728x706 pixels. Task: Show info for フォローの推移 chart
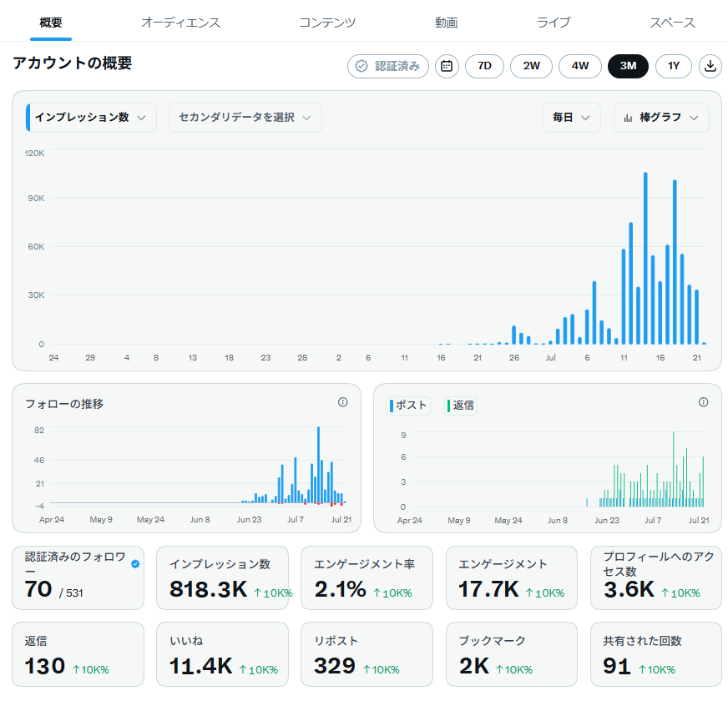coord(342,402)
